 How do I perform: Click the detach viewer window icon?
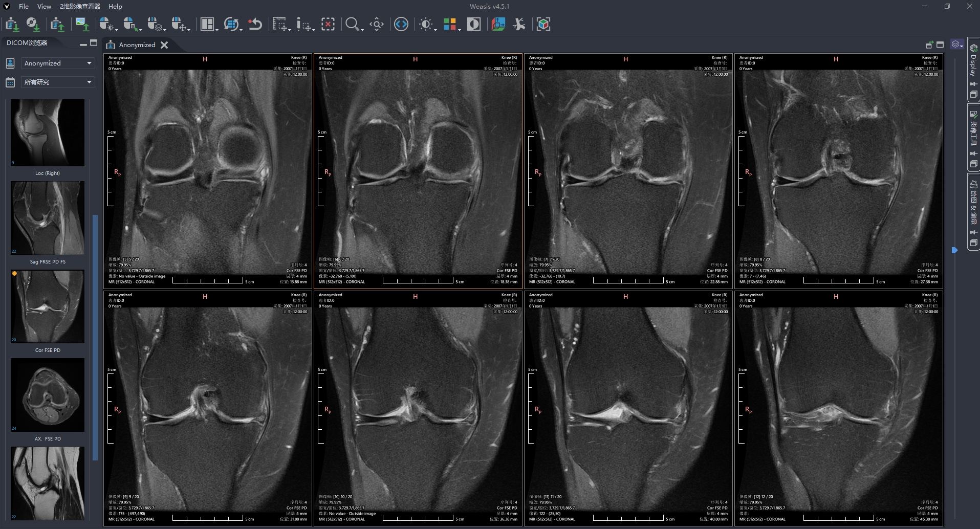click(x=929, y=45)
